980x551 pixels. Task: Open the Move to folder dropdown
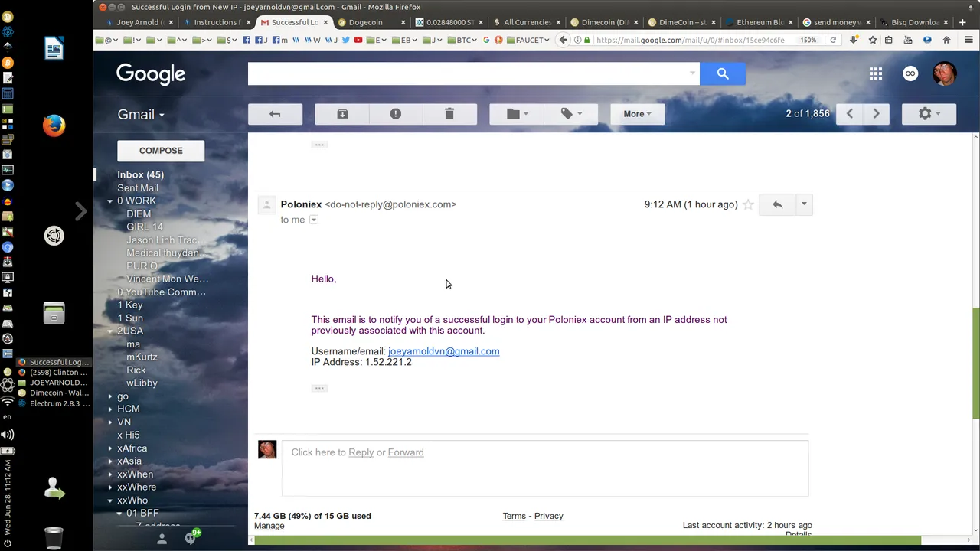click(518, 114)
